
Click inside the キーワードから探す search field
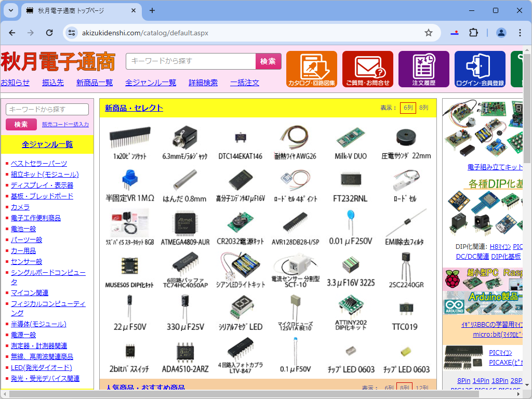click(x=191, y=61)
